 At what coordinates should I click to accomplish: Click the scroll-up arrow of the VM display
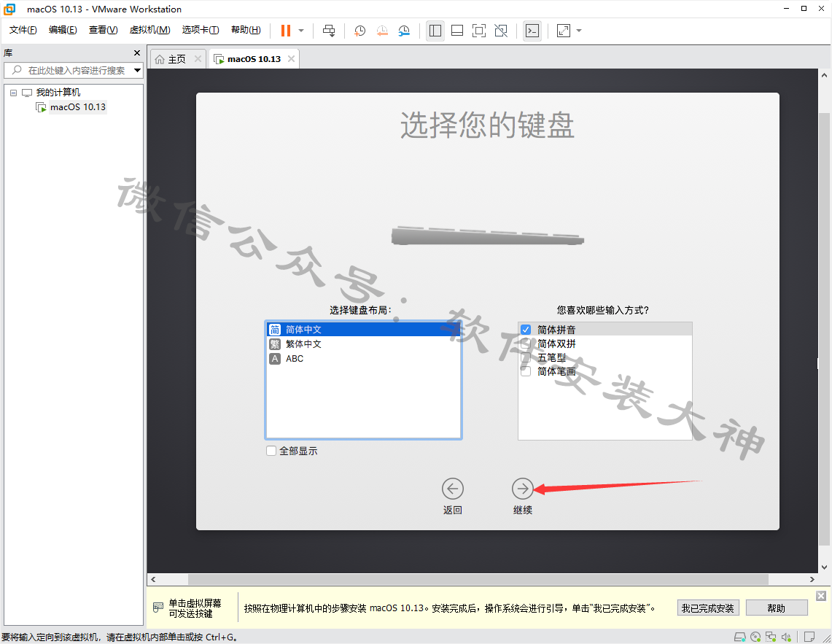pos(824,75)
